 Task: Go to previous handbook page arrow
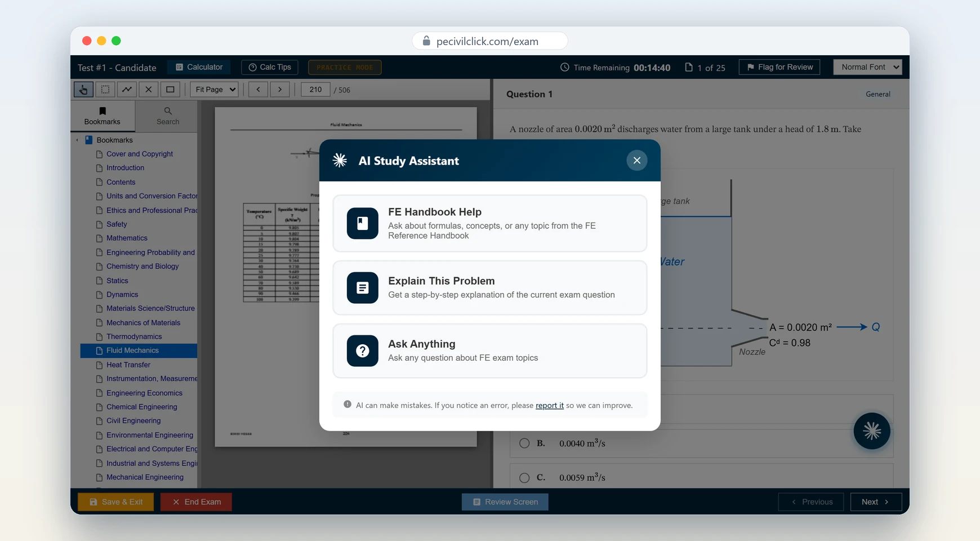258,89
